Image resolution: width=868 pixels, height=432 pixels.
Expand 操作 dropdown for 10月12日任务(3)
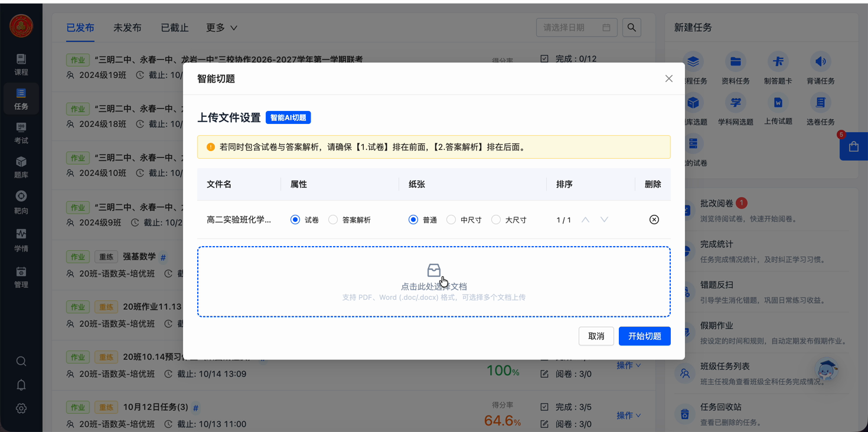coord(629,415)
